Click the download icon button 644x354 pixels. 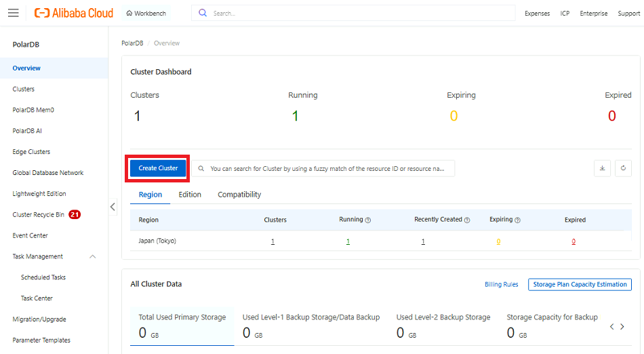(602, 168)
